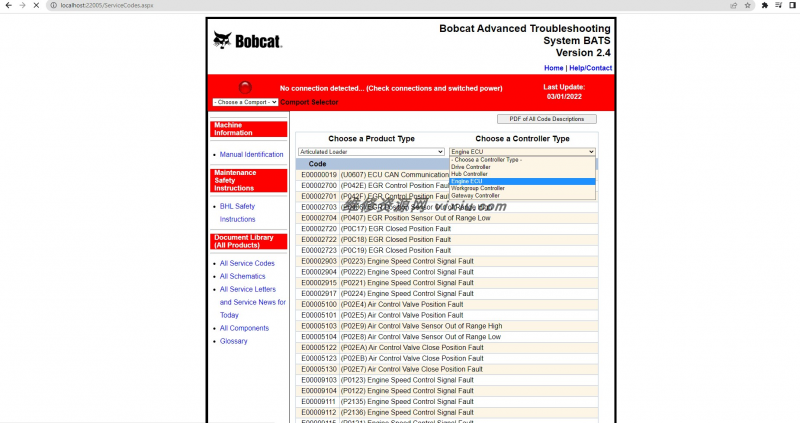Open the browser extensions puzzle icon
The height and width of the screenshot is (423, 800).
pyautogui.click(x=765, y=5)
